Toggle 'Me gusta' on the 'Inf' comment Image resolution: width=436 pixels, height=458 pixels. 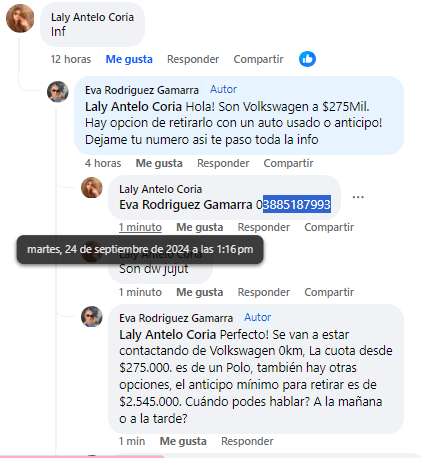[x=129, y=59]
